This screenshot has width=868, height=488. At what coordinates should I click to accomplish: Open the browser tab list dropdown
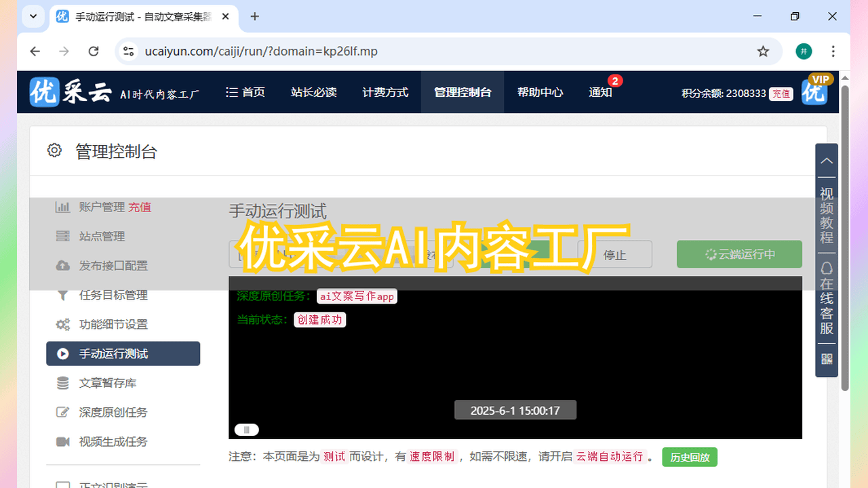tap(33, 16)
